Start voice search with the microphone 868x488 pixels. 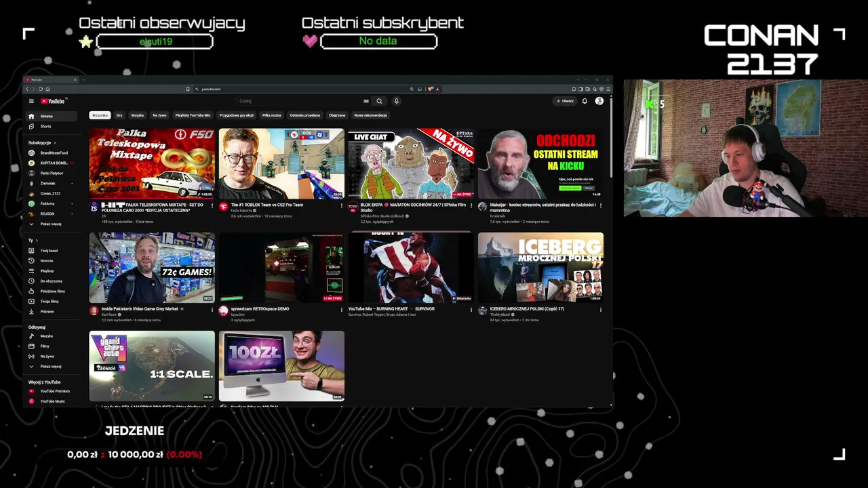(397, 101)
